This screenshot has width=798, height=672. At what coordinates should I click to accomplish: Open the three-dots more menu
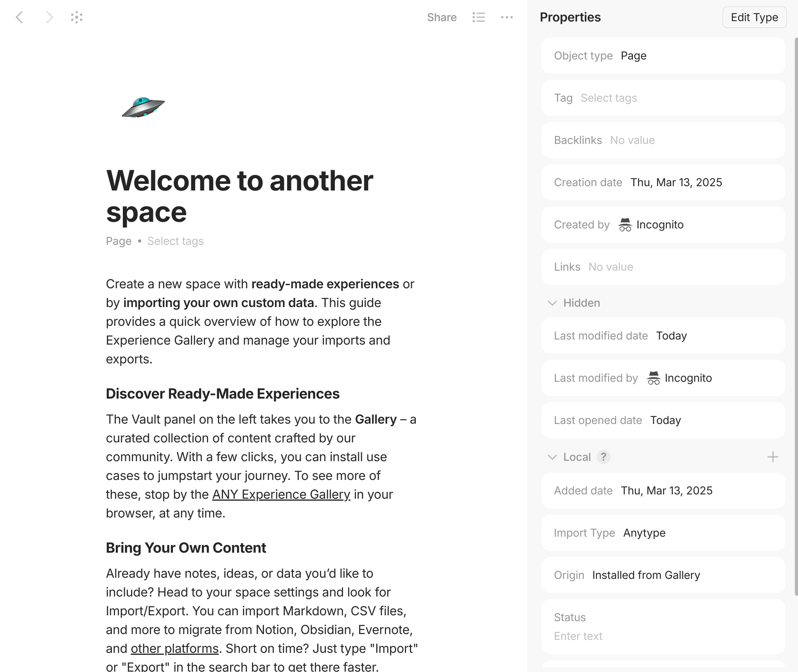coord(507,17)
